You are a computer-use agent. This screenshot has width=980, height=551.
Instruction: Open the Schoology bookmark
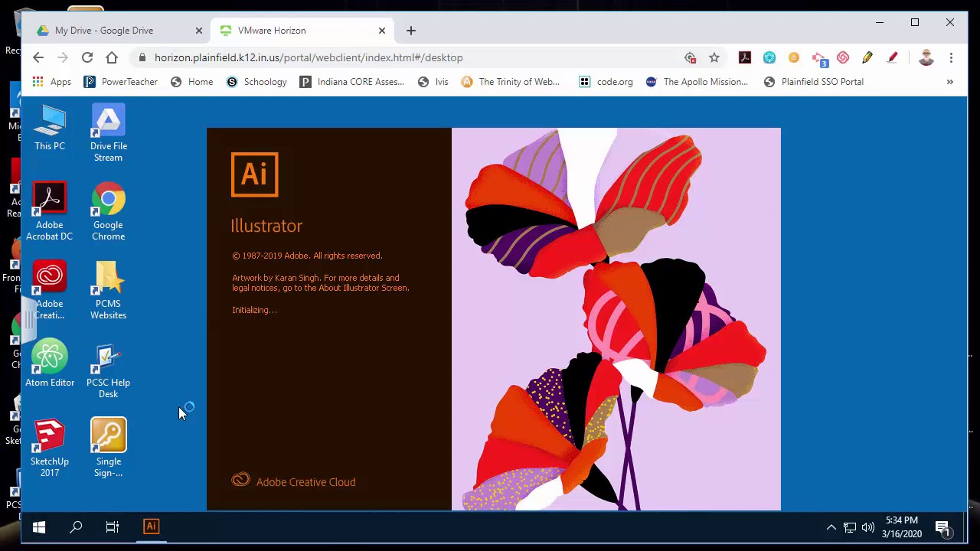(256, 82)
